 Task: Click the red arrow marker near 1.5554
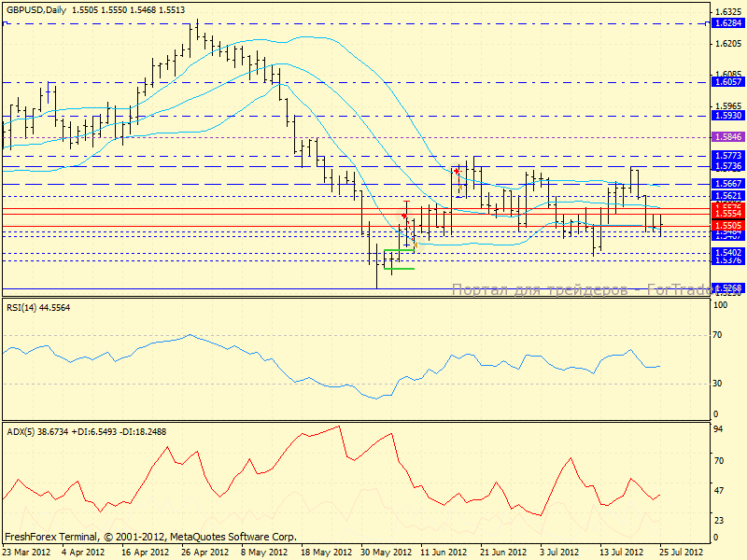[403, 216]
